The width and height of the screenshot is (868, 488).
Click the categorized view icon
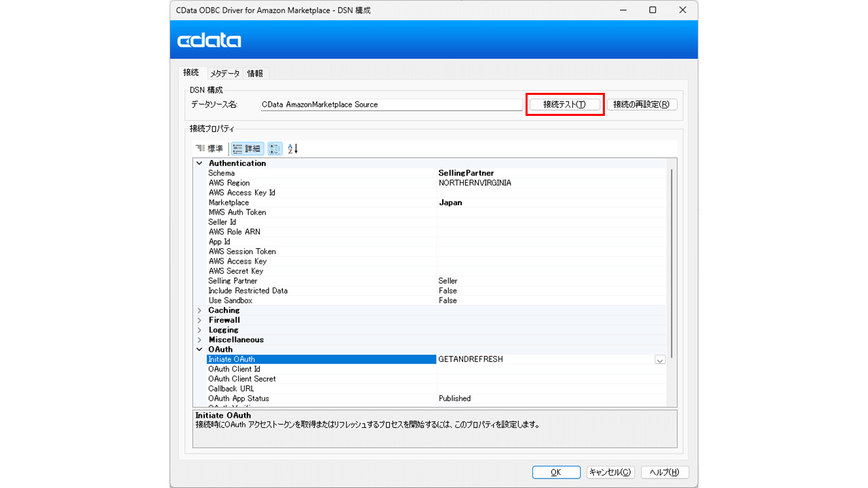point(275,148)
